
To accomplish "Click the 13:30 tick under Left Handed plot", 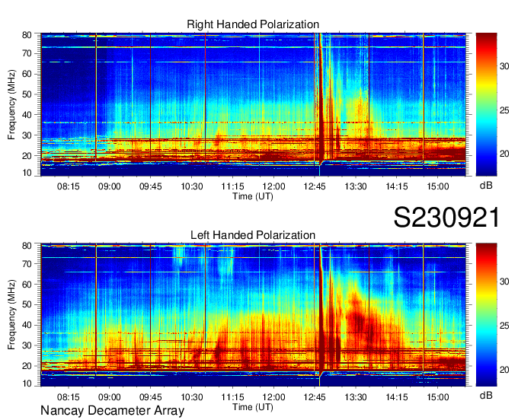I will tap(356, 397).
